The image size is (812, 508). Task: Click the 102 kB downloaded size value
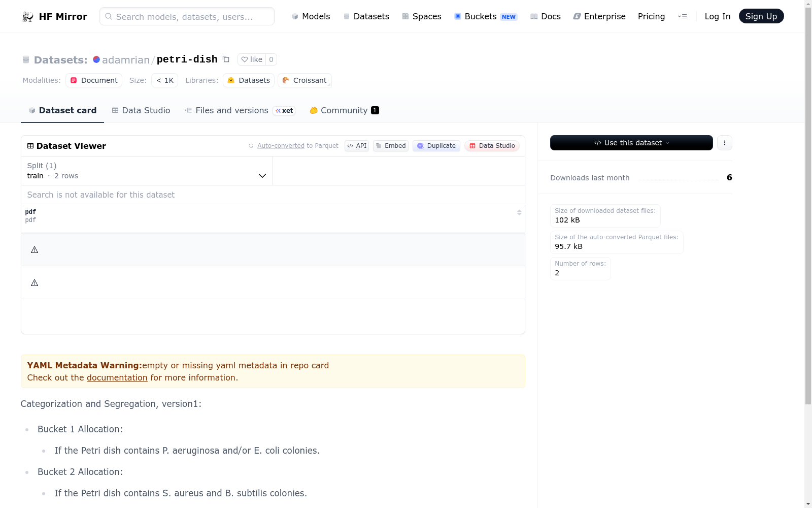coord(567,220)
